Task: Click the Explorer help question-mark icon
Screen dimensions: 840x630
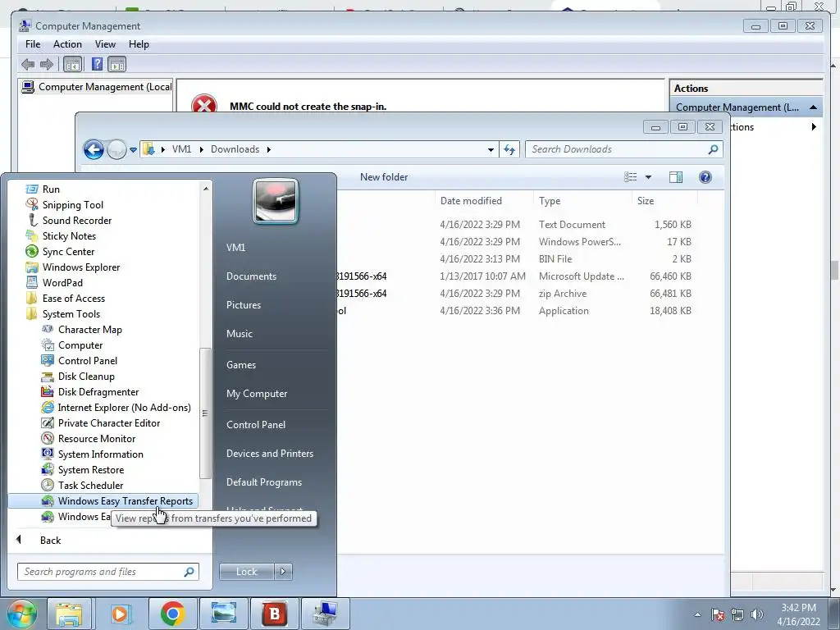Action: tap(705, 177)
